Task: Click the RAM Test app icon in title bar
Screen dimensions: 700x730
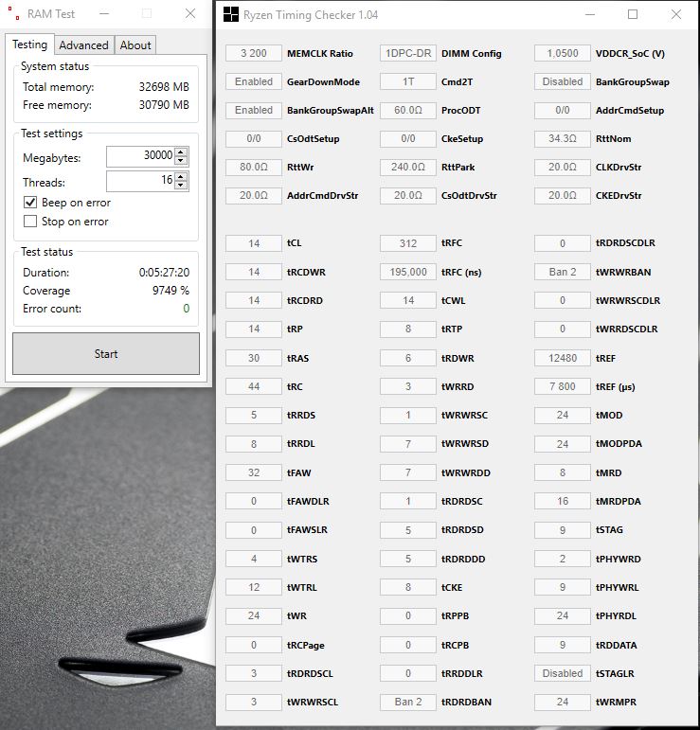Action: [13, 13]
